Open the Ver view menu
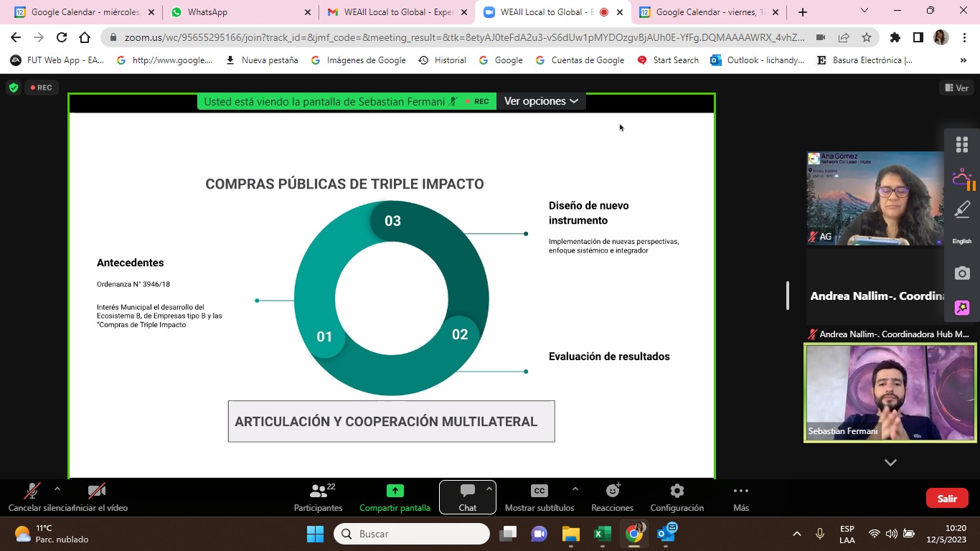The image size is (980, 551). (956, 88)
